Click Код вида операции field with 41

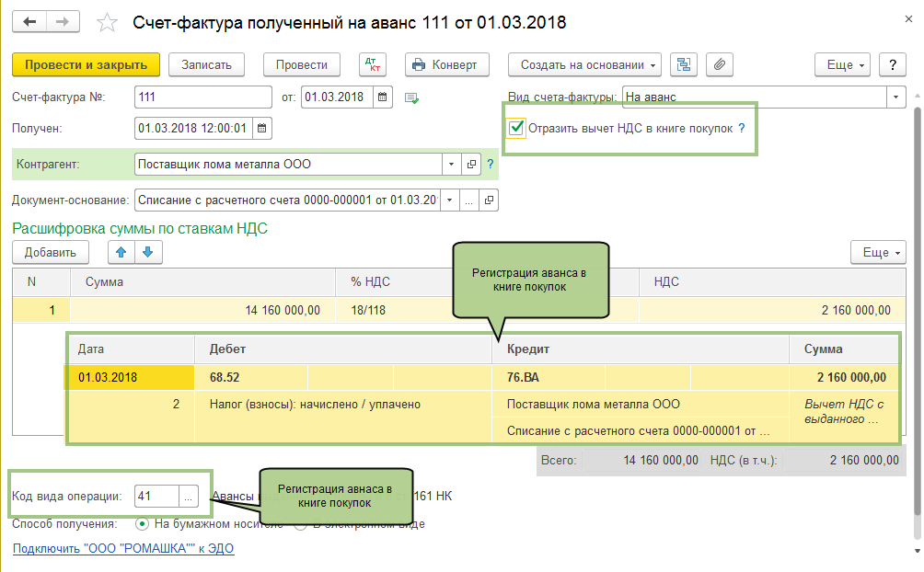tap(156, 497)
